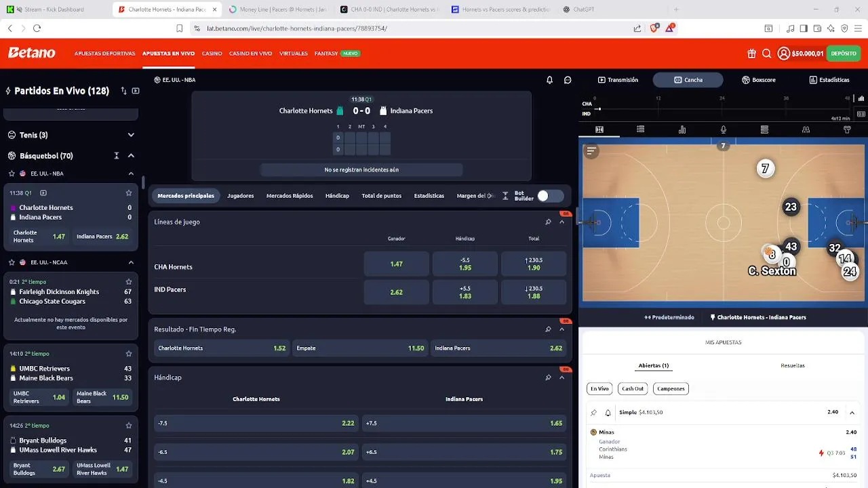
Task: Select the play-by-play list icon in tracker
Action: click(641, 129)
